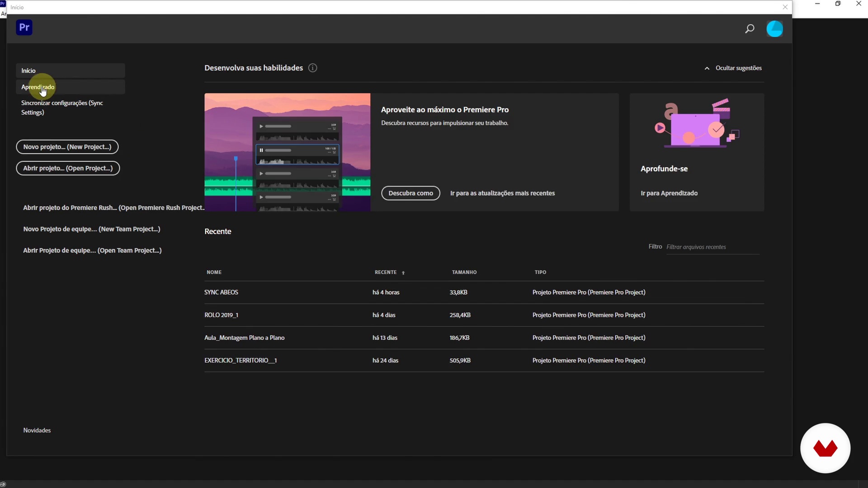This screenshot has height=488, width=868.
Task: Click the 505,9KB size cell
Action: (460, 360)
